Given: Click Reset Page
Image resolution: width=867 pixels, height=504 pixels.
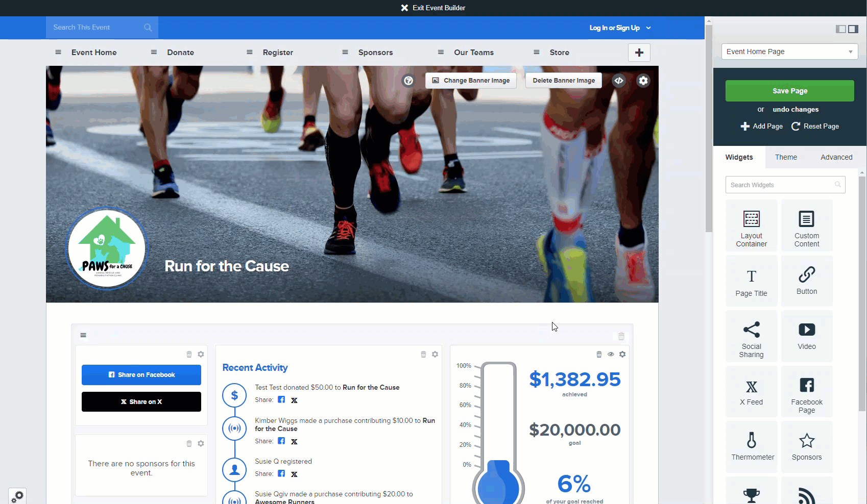Looking at the screenshot, I should pyautogui.click(x=815, y=126).
